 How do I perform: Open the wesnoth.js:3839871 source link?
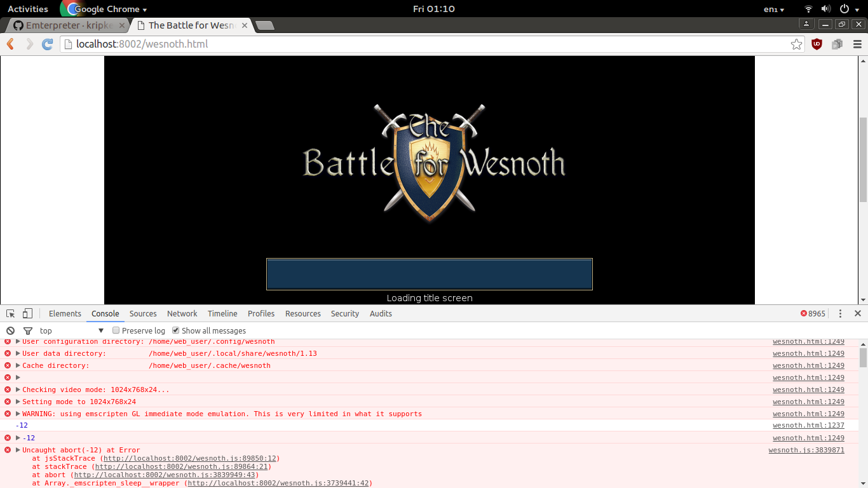click(806, 450)
